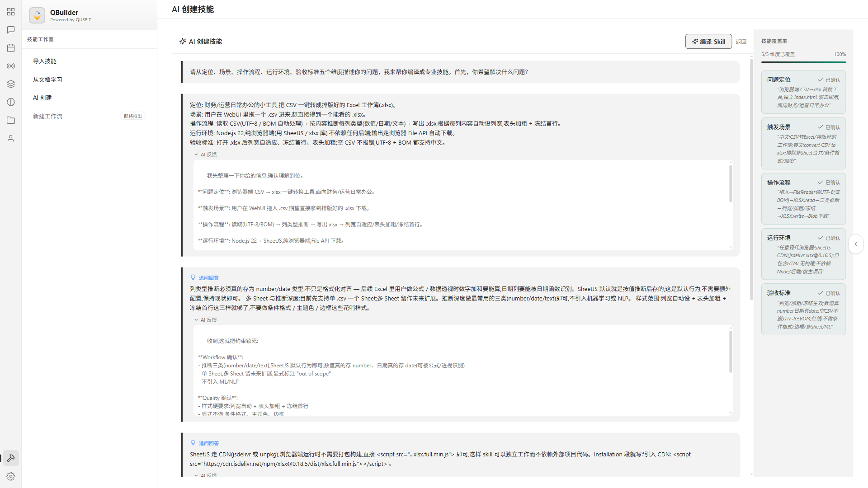Collapse right panel with the chevron button

(855, 244)
